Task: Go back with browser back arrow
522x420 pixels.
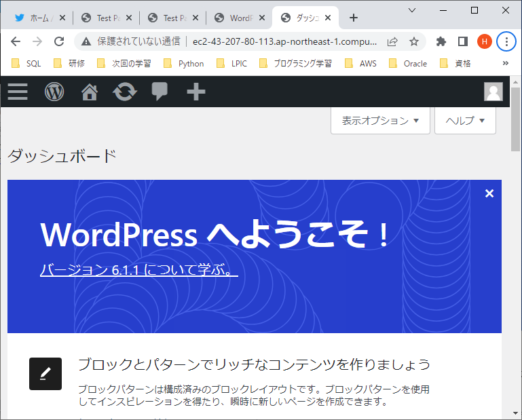Action: coord(16,41)
